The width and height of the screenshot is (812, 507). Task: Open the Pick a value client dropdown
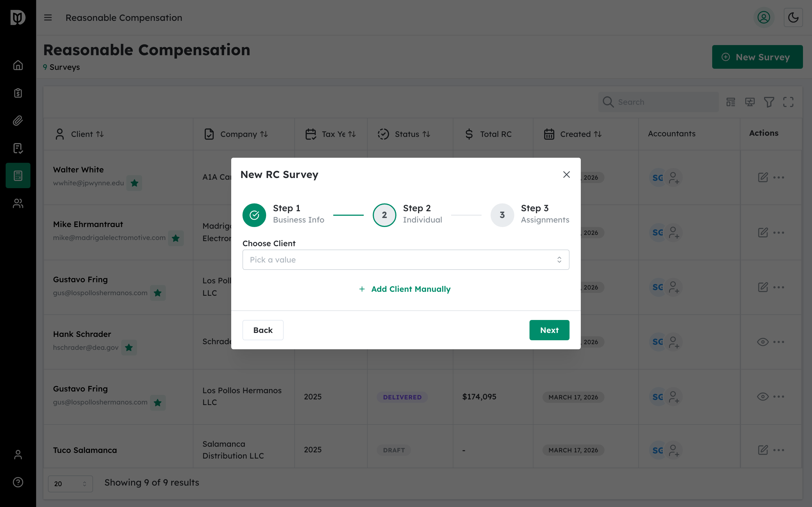(405, 259)
